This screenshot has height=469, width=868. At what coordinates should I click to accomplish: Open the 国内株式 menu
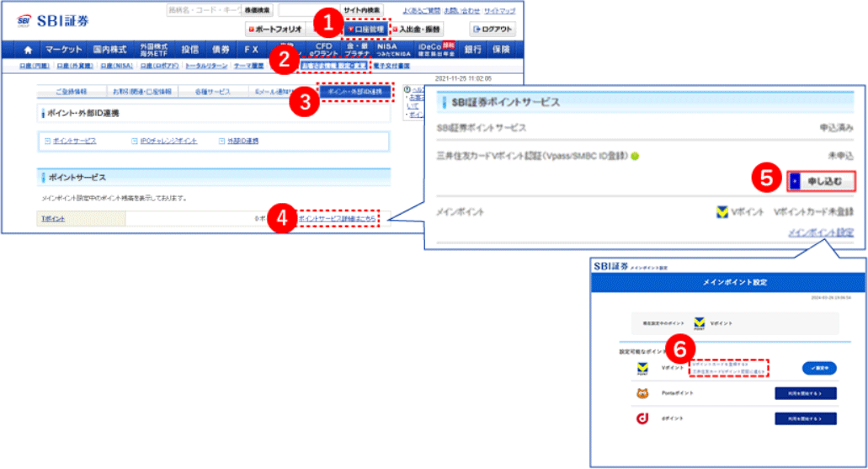pyautogui.click(x=109, y=50)
